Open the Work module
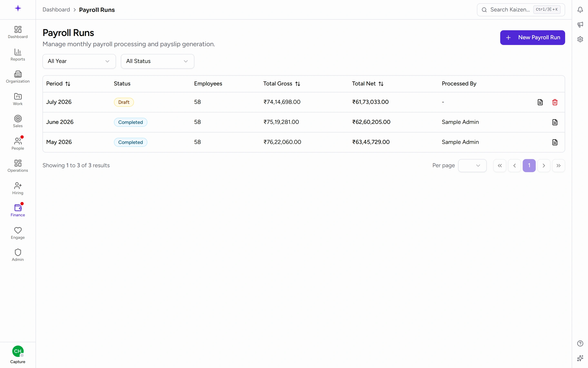This screenshot has width=588, height=368. (18, 99)
